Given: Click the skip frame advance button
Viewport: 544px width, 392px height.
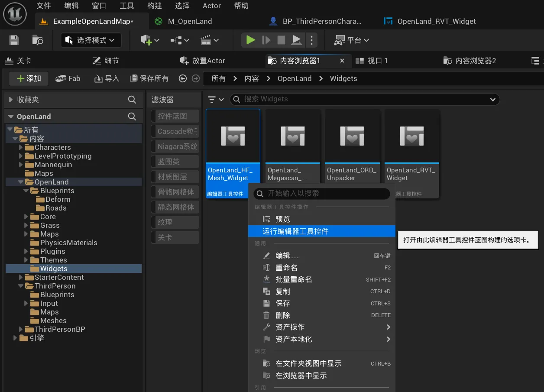Looking at the screenshot, I should (x=266, y=40).
